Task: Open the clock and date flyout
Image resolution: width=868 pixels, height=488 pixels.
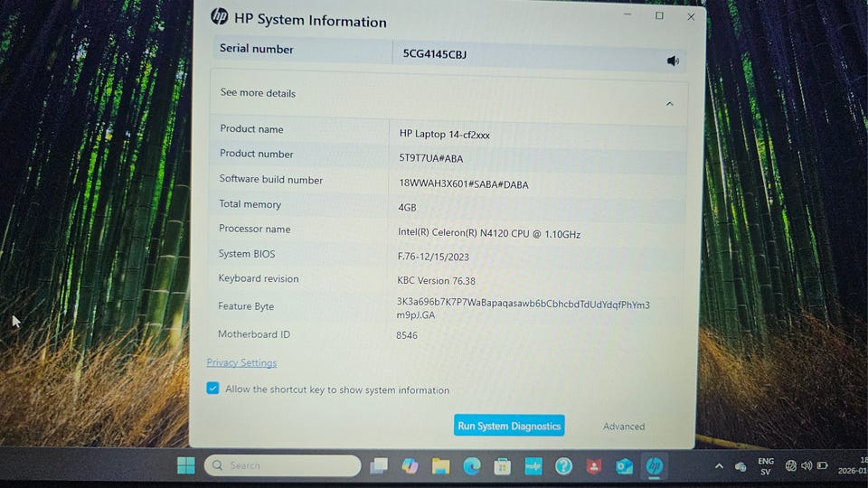Action: coord(853,466)
